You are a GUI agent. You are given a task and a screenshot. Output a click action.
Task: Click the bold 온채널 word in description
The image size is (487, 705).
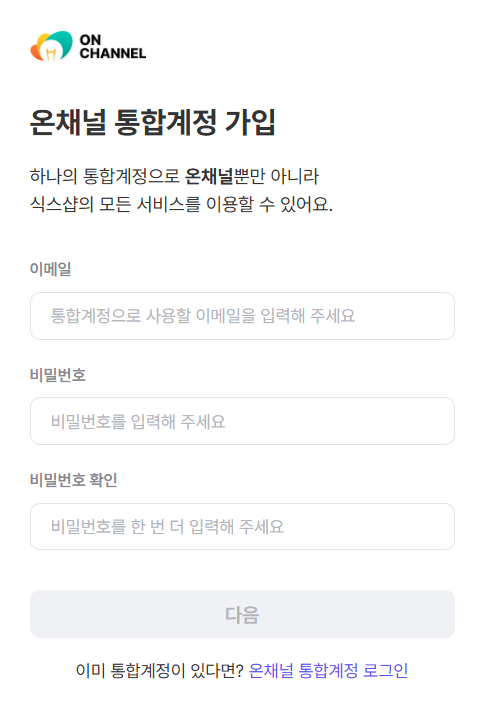pyautogui.click(x=209, y=176)
